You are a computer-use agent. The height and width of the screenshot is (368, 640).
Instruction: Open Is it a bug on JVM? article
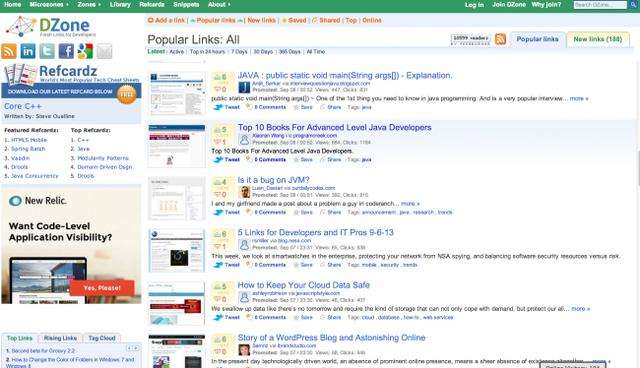click(x=273, y=180)
